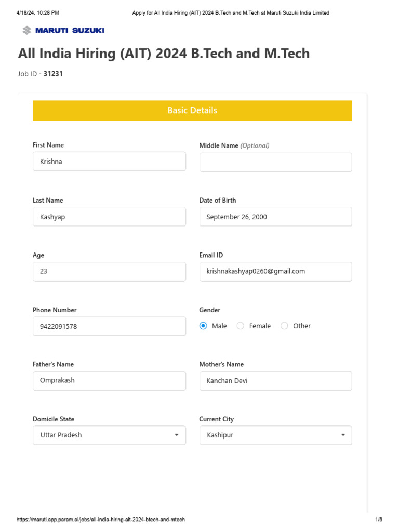Viewport: 399px width, 532px height.
Task: Click the Mother's Name input field
Action: [x=275, y=381]
